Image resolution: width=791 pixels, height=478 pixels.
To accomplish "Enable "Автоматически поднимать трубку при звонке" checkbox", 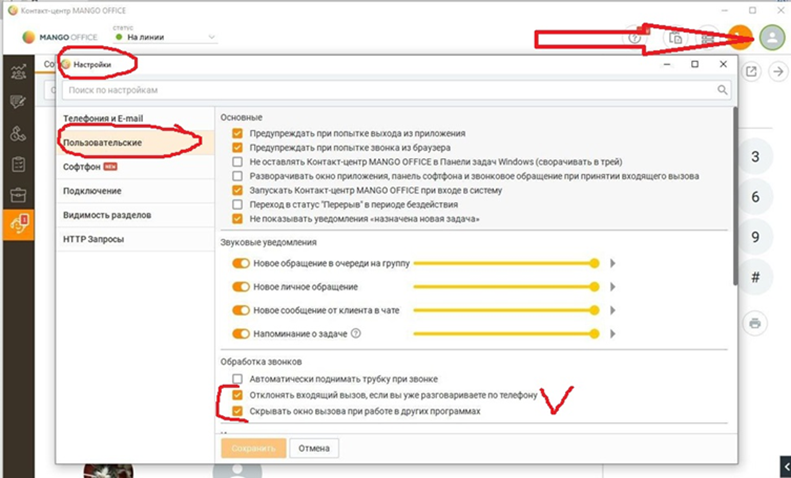I will (x=237, y=380).
